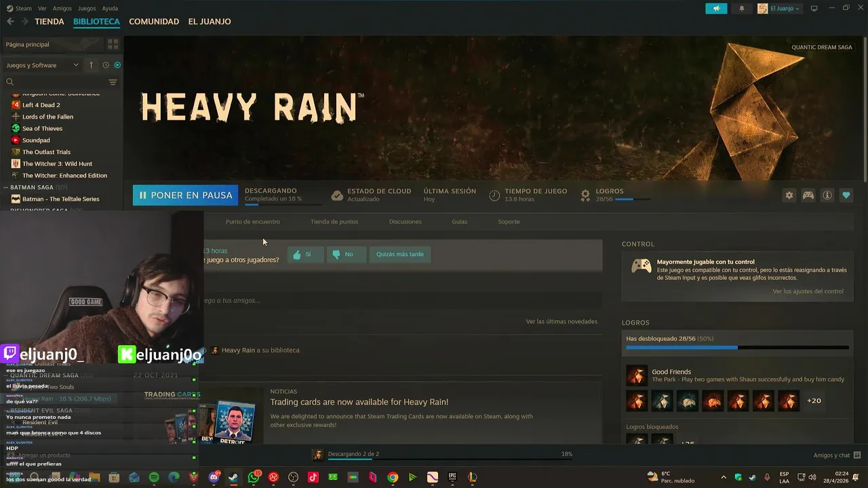Open Amigos y chat panel
This screenshot has height=488, width=868.
(837, 455)
